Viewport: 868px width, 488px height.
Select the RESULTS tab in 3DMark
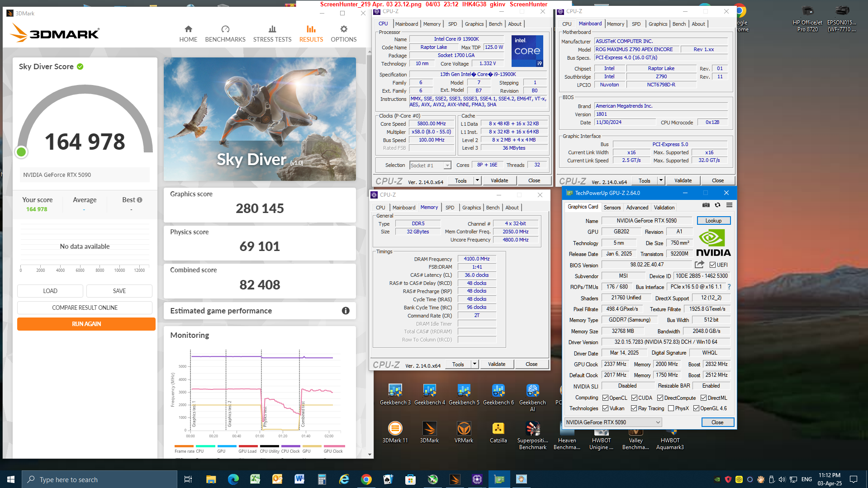coord(311,34)
